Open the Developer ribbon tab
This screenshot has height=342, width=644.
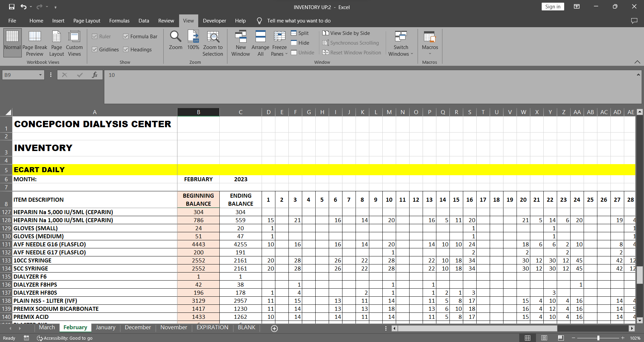[214, 21]
